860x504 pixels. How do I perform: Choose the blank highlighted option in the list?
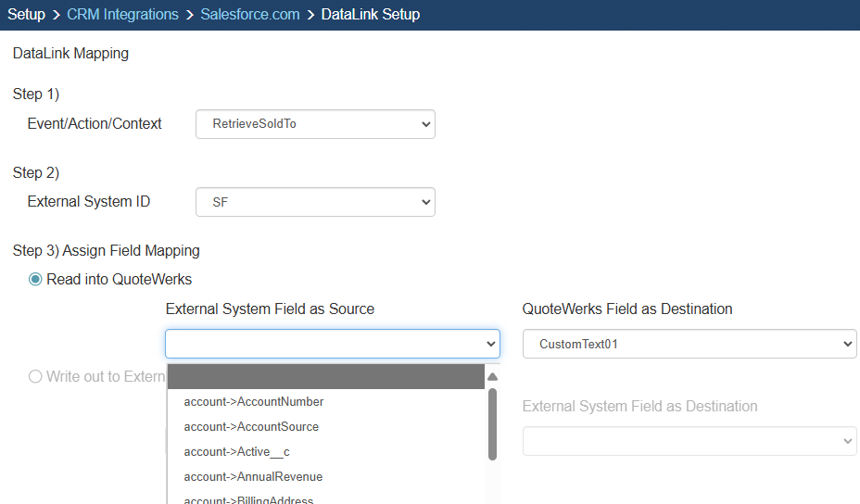coord(325,377)
